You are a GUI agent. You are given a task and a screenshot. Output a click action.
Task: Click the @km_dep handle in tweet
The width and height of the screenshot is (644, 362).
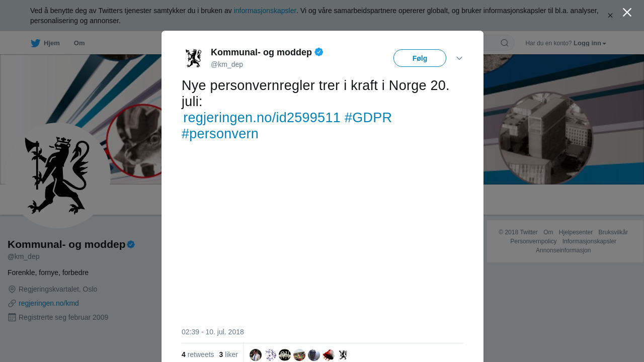pyautogui.click(x=227, y=64)
